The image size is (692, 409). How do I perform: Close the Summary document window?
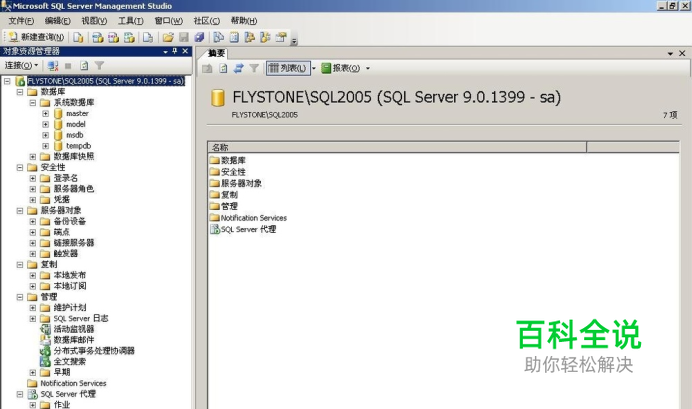[682, 53]
